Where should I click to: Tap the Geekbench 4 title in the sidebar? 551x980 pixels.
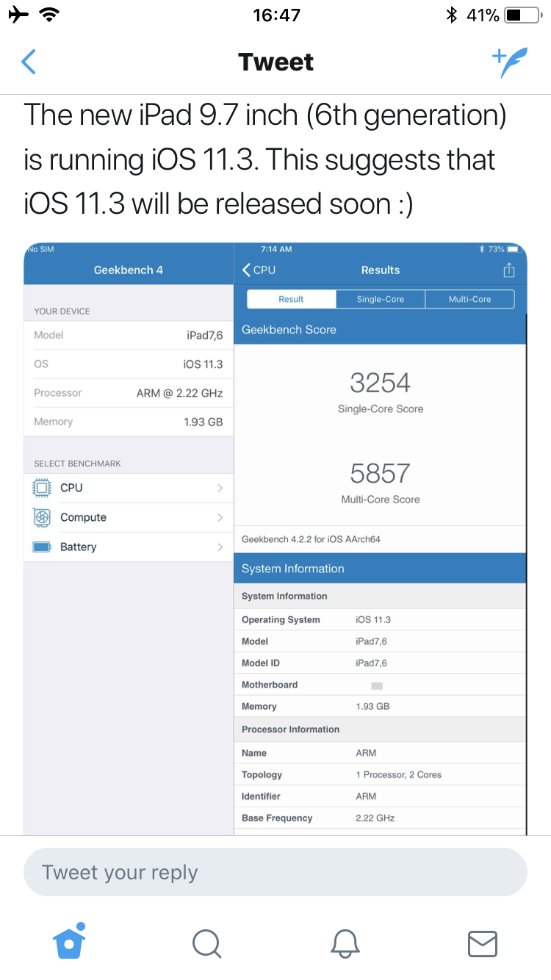pos(129,270)
